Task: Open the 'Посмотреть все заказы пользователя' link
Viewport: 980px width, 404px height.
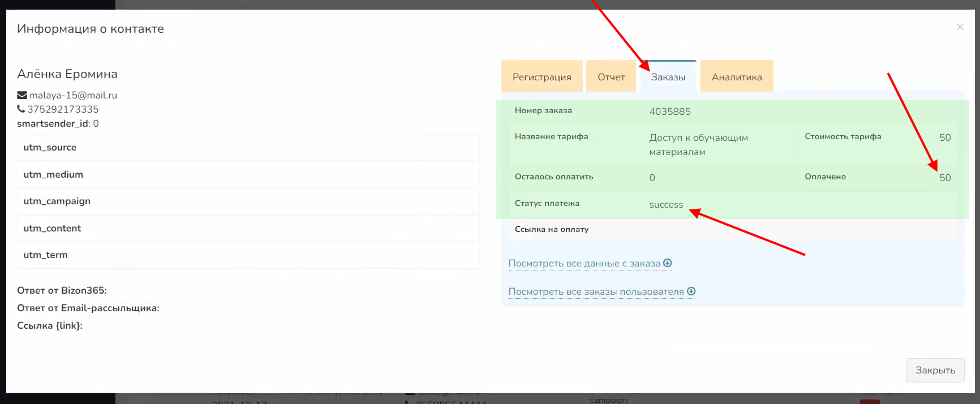Action: click(596, 291)
